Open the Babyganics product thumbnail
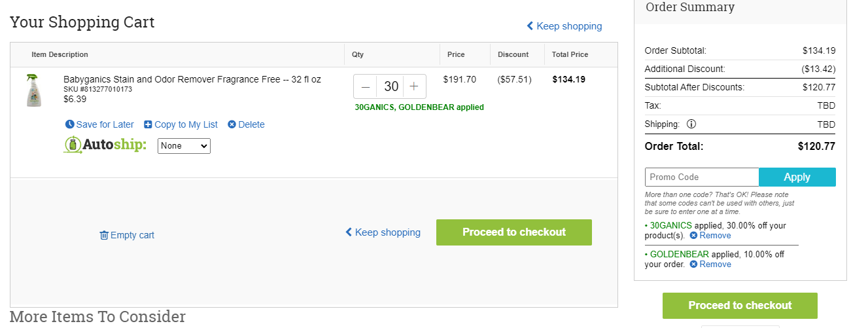The height and width of the screenshot is (328, 868). tap(33, 90)
